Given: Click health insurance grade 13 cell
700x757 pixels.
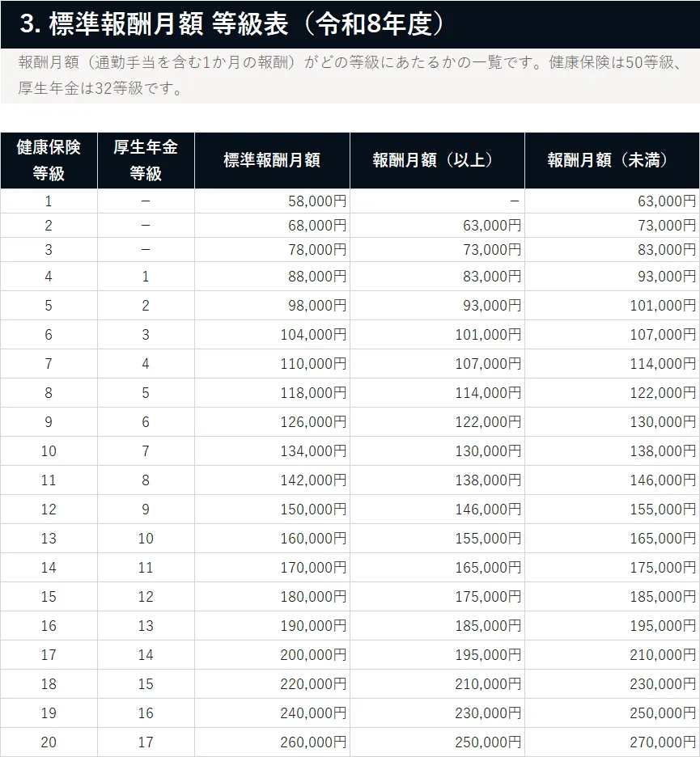Looking at the screenshot, I should pos(49,539).
